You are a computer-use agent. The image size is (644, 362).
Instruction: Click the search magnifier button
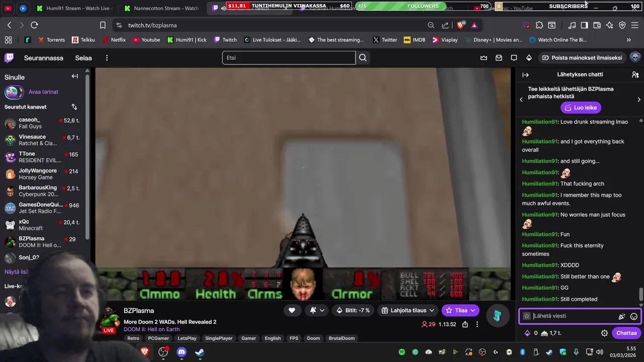[x=363, y=58]
